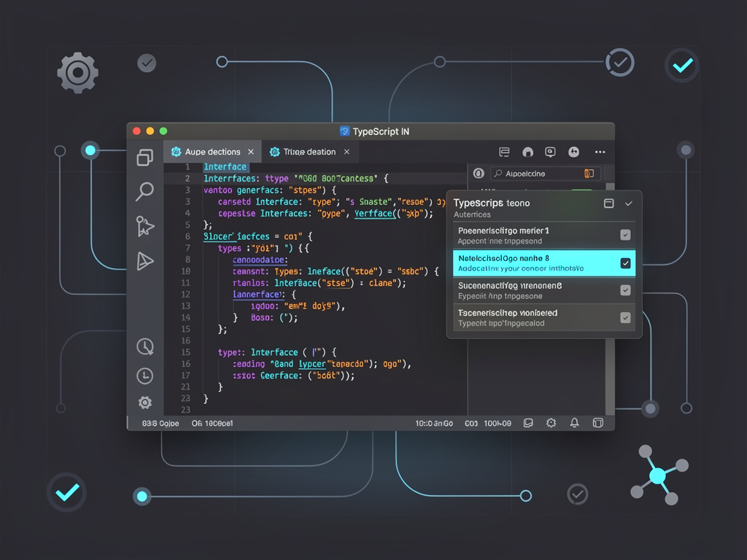
Task: Select the Tacenerlscifnep wonioered item
Action: [x=544, y=318]
